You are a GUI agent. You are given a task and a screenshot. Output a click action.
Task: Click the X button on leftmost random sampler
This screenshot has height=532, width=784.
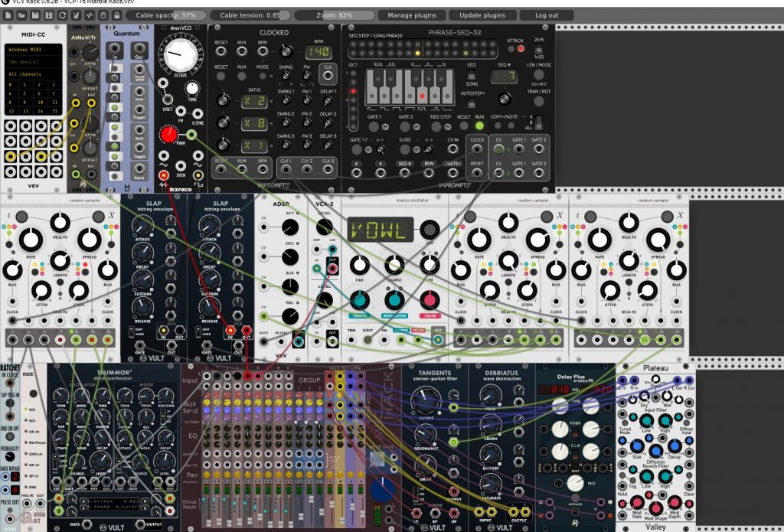pyautogui.click(x=99, y=217)
